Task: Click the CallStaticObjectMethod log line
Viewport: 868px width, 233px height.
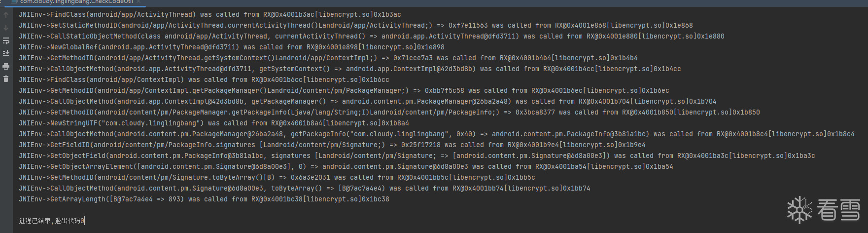Action: click(x=371, y=37)
